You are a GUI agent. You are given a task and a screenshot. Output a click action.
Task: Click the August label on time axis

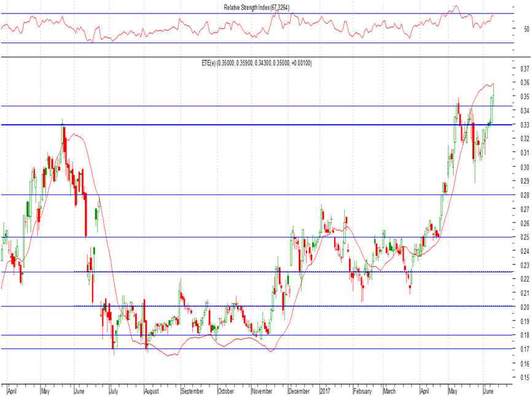152,391
